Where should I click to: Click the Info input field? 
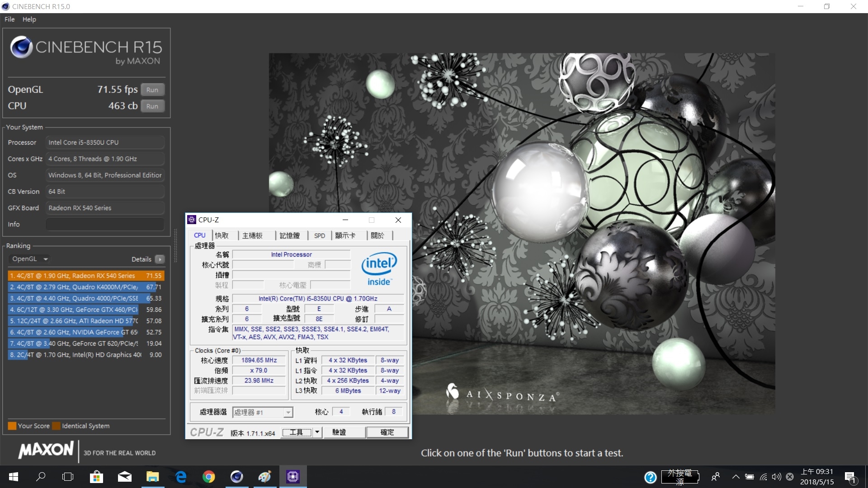(x=104, y=224)
